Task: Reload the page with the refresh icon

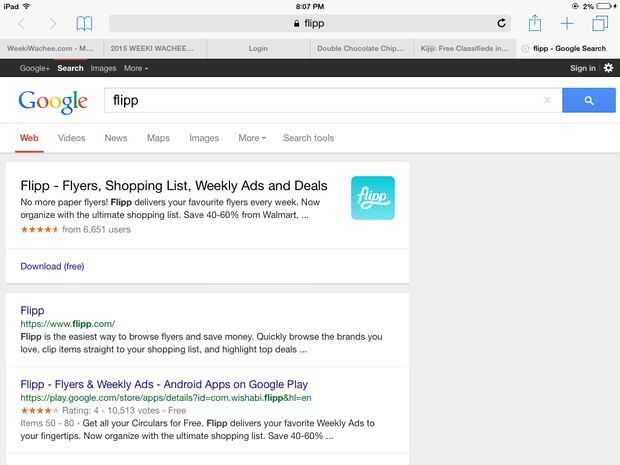Action: click(501, 23)
